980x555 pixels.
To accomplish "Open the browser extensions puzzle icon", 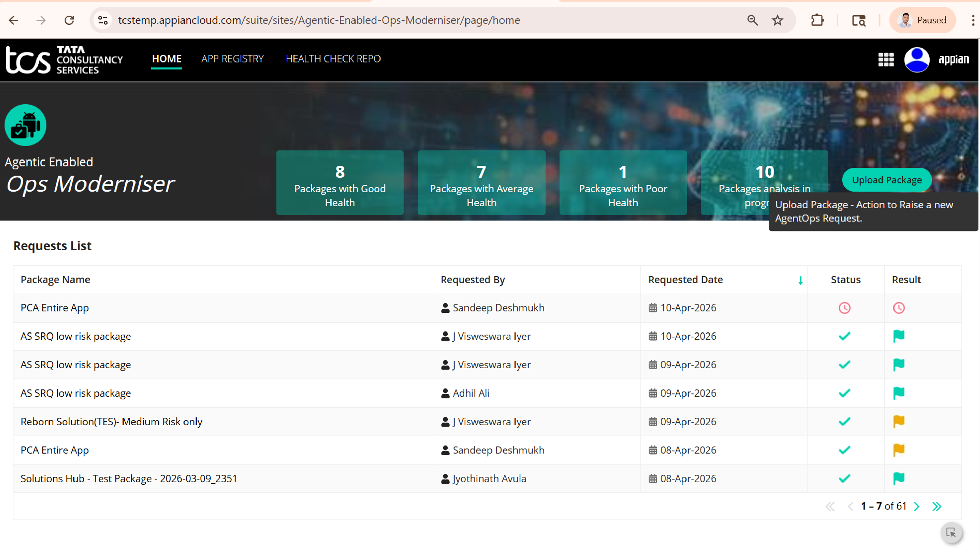I will click(x=817, y=20).
